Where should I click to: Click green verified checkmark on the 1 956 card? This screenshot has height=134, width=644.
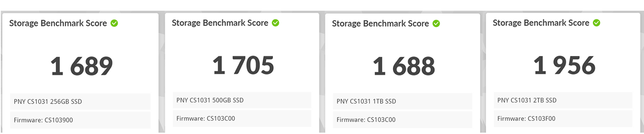[x=596, y=23]
